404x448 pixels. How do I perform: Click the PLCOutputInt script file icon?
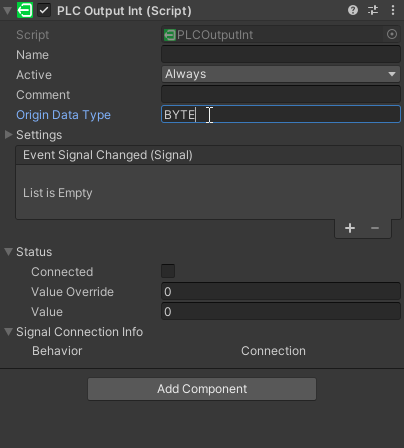tap(170, 35)
